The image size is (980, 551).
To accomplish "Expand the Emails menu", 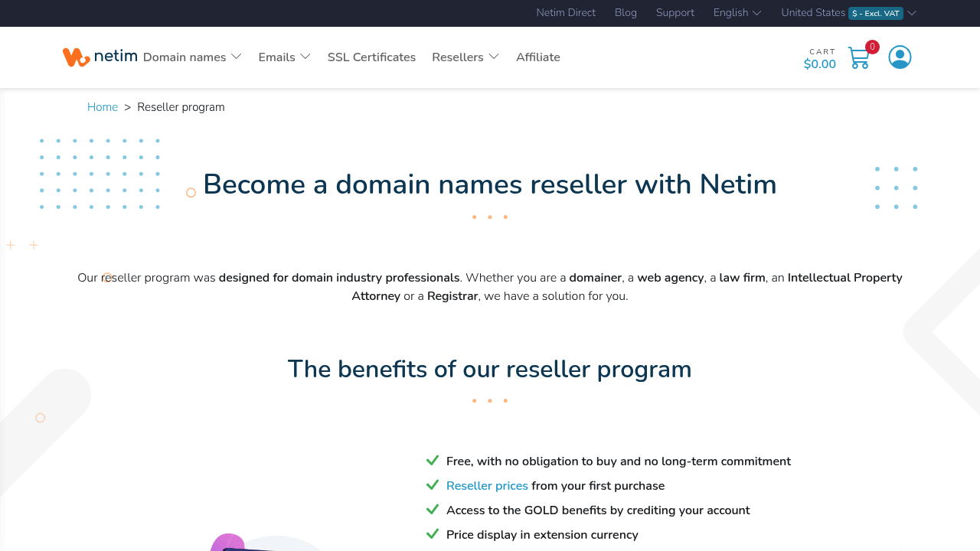I will point(284,57).
